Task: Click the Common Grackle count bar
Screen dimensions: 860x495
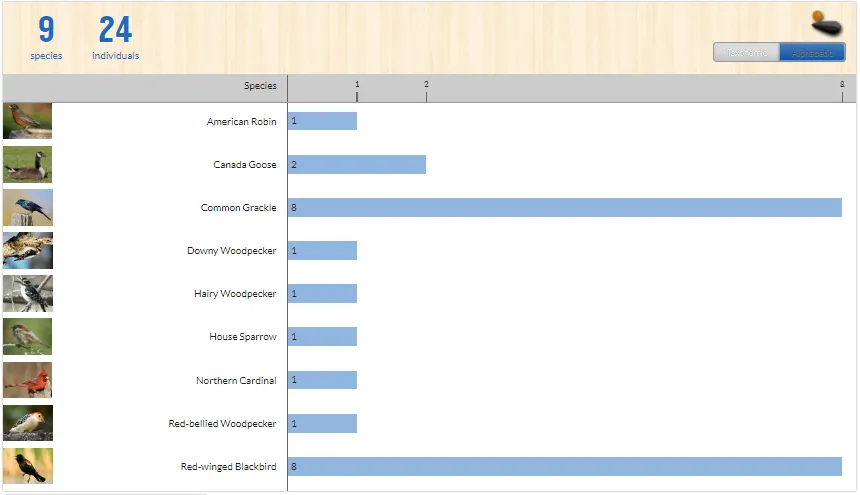Action: click(x=565, y=207)
